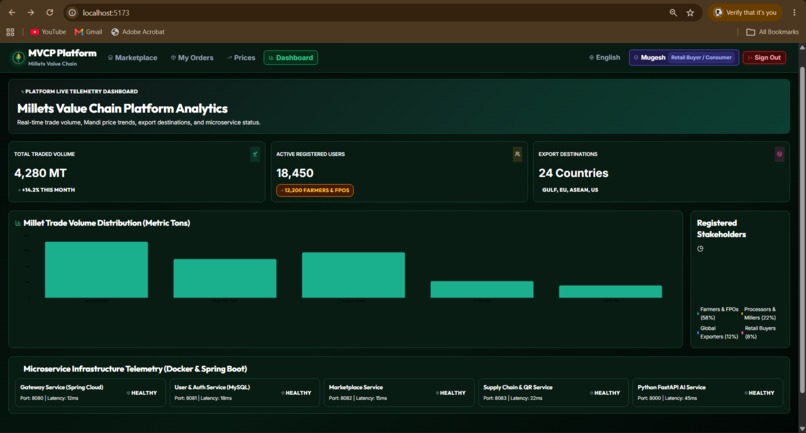Click the +14.2% This Month text
Screen dimensions: 806x433
click(x=47, y=190)
